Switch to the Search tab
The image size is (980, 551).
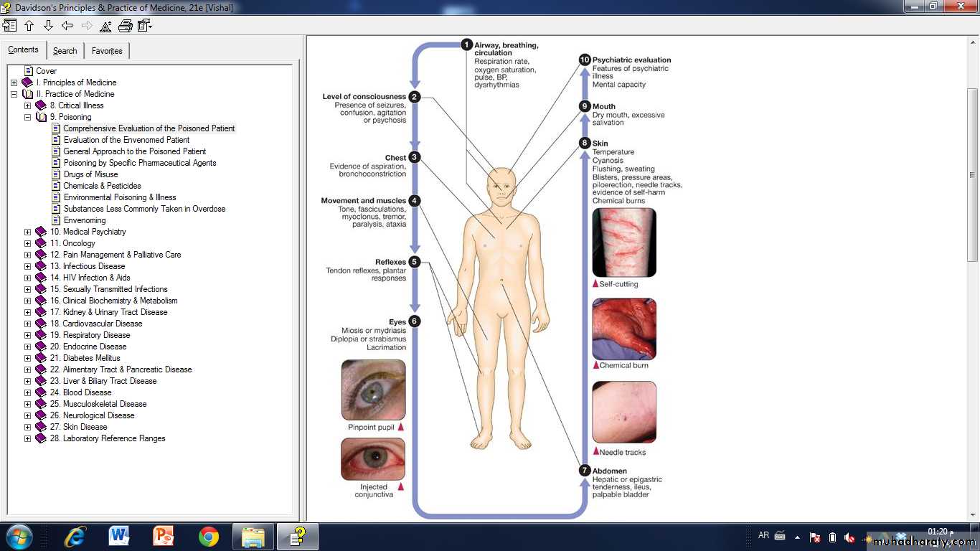[65, 51]
